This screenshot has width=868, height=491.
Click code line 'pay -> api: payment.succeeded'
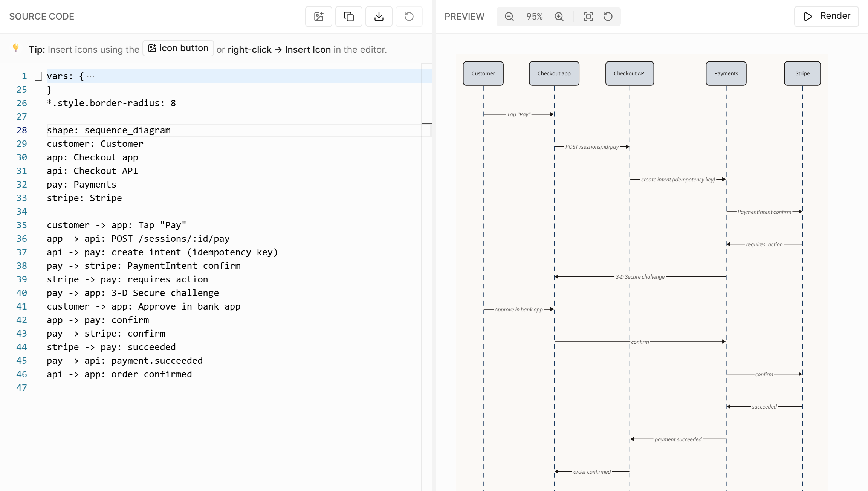125,361
